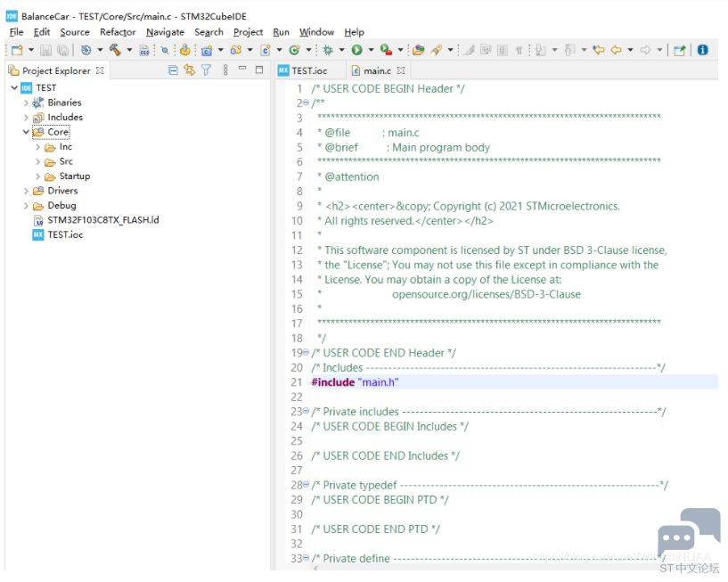The height and width of the screenshot is (582, 728).
Task: Fold the header comment at line 2
Action: coord(306,102)
